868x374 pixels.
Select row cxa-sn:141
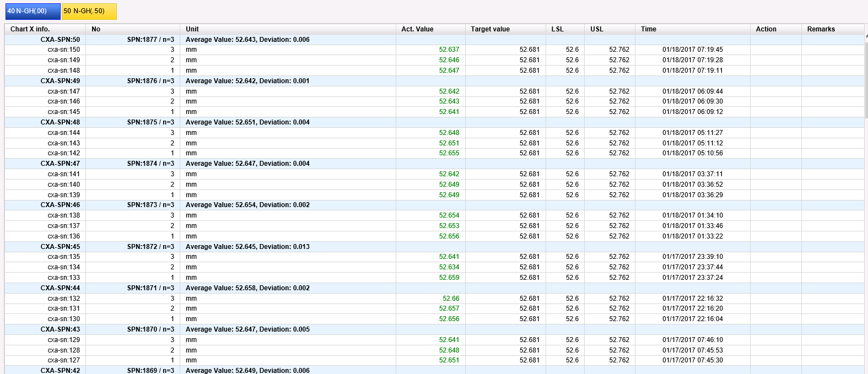pyautogui.click(x=434, y=174)
